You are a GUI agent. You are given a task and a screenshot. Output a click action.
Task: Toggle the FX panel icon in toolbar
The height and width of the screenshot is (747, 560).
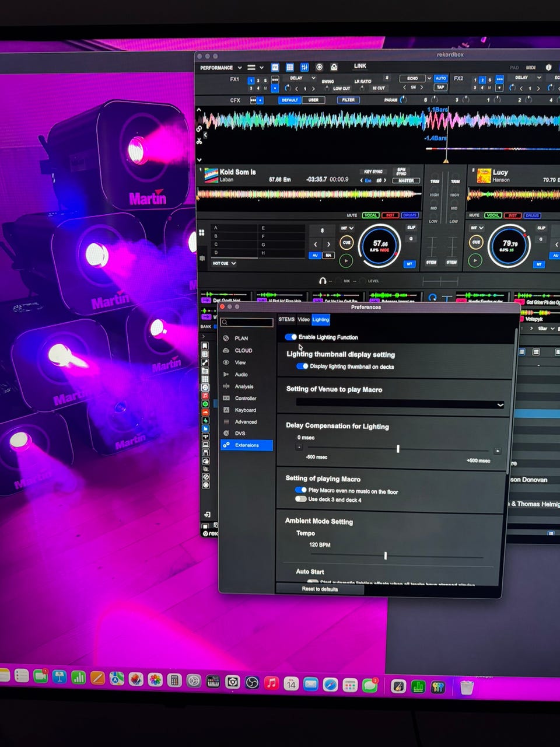[275, 68]
